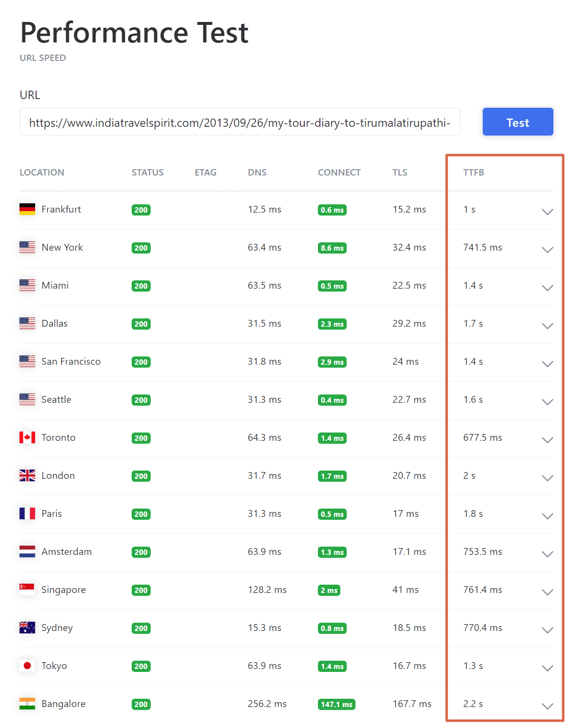Expand the Bangalore row chevron
Image resolution: width=570 pixels, height=728 pixels.
tap(547, 706)
